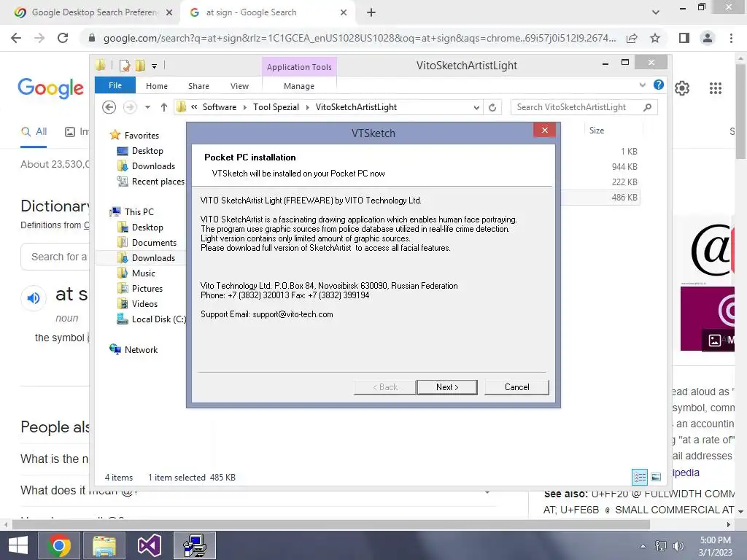Viewport: 747px width, 560px height.
Task: Select Music folder in navigation pane
Action: tap(144, 273)
